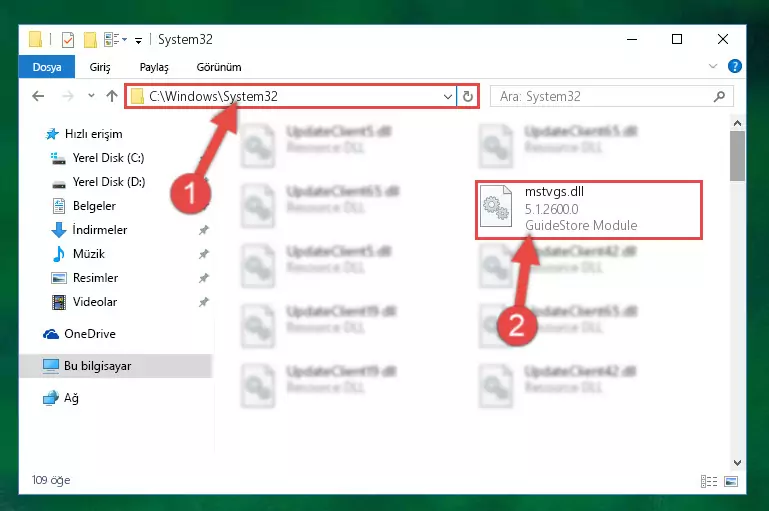Open the recent locations dropdown arrow

(91, 96)
